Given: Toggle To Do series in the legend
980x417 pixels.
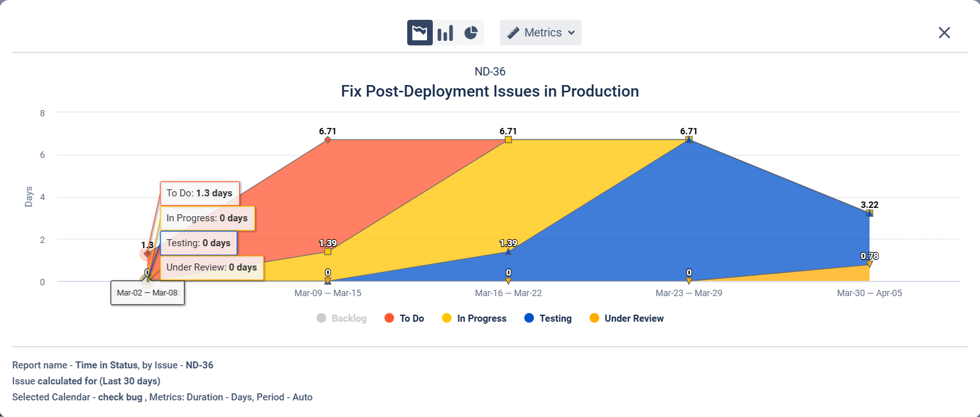Looking at the screenshot, I should pyautogui.click(x=411, y=319).
